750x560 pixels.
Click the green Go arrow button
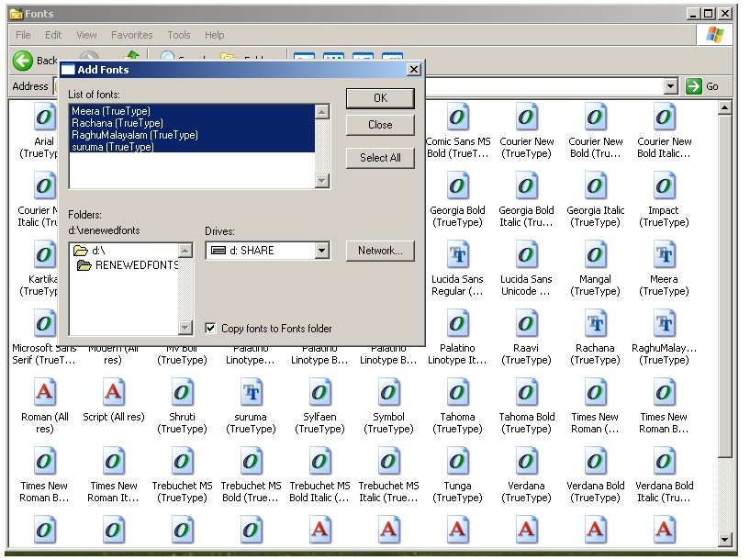pos(693,86)
